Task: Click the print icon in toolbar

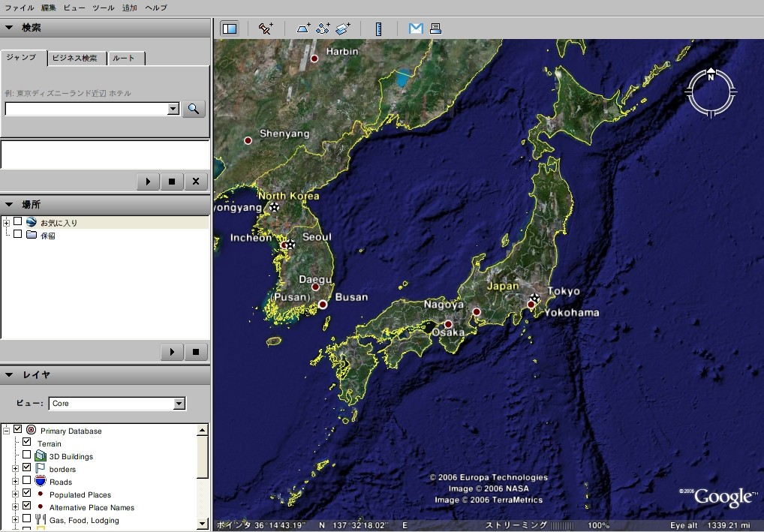Action: pos(435,29)
